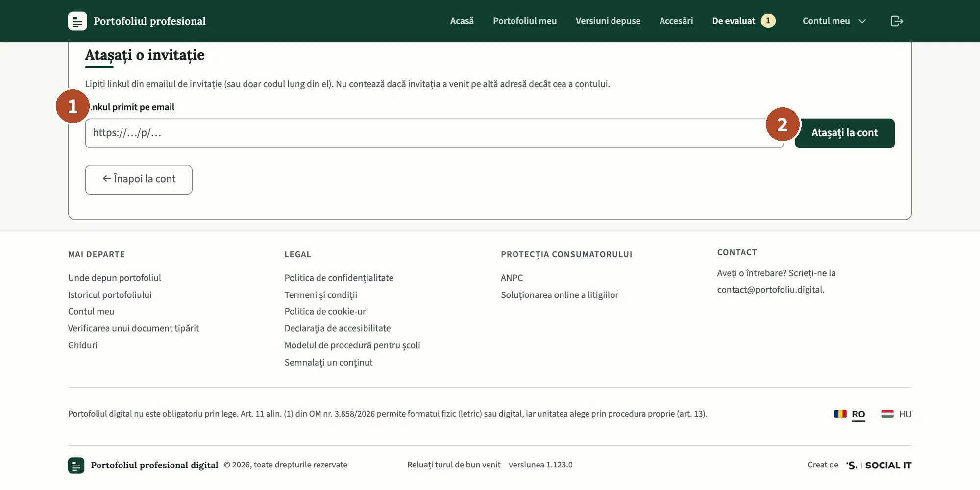The height and width of the screenshot is (490, 980).
Task: Open Declarația de accesibilitate link
Action: [338, 328]
